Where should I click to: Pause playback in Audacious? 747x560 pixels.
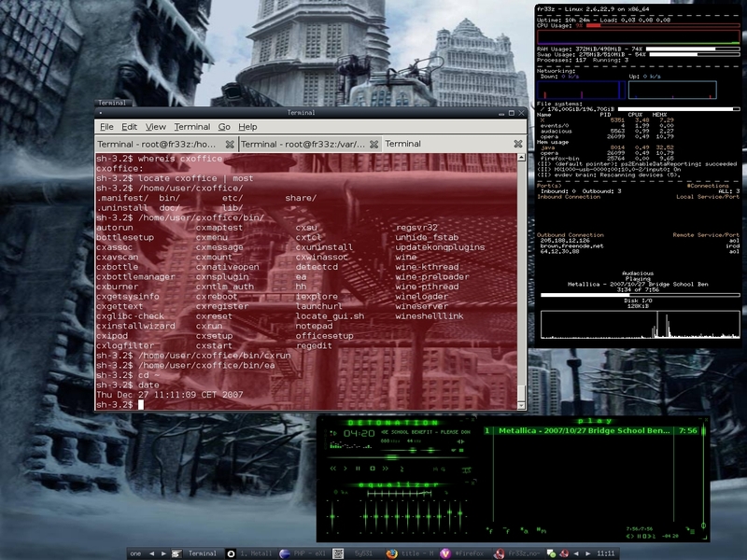pyautogui.click(x=358, y=469)
